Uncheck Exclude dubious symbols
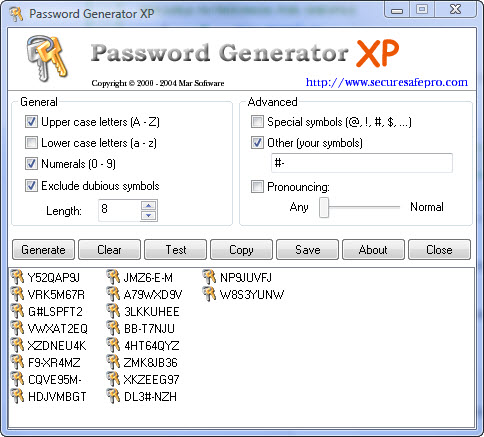This screenshot has width=484, height=437. (31, 185)
